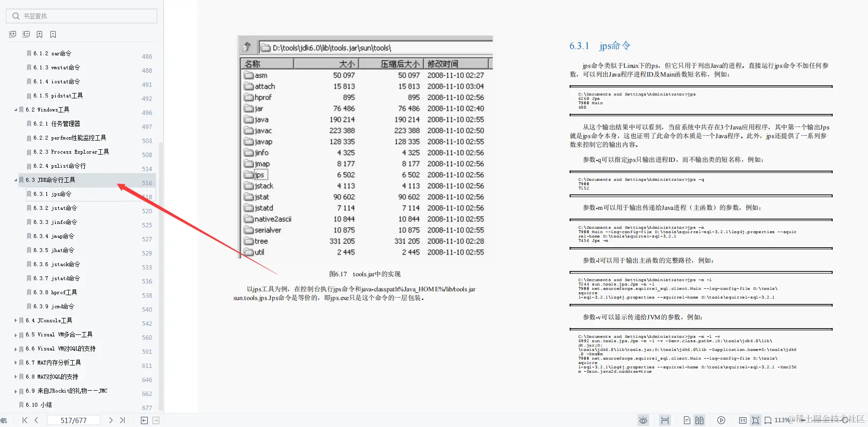Screen dimensions: 868x427
Task: Select bookmark 6.3.4 jmap命令
Action: (54, 237)
